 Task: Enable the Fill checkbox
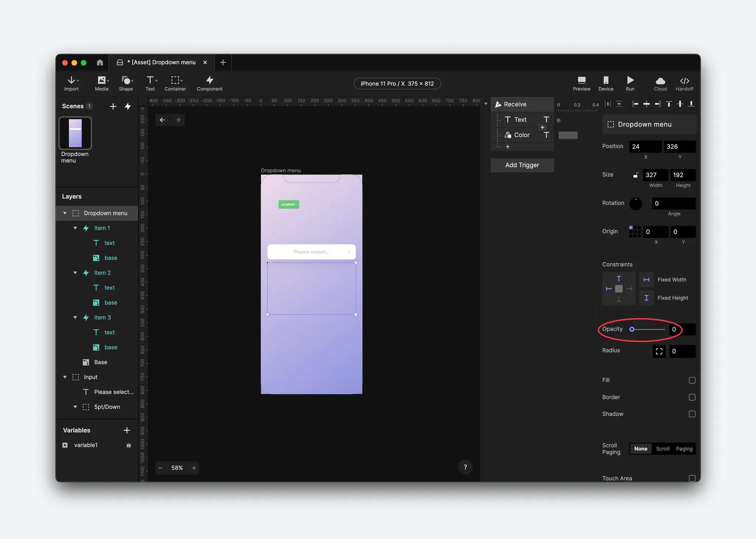click(x=692, y=380)
